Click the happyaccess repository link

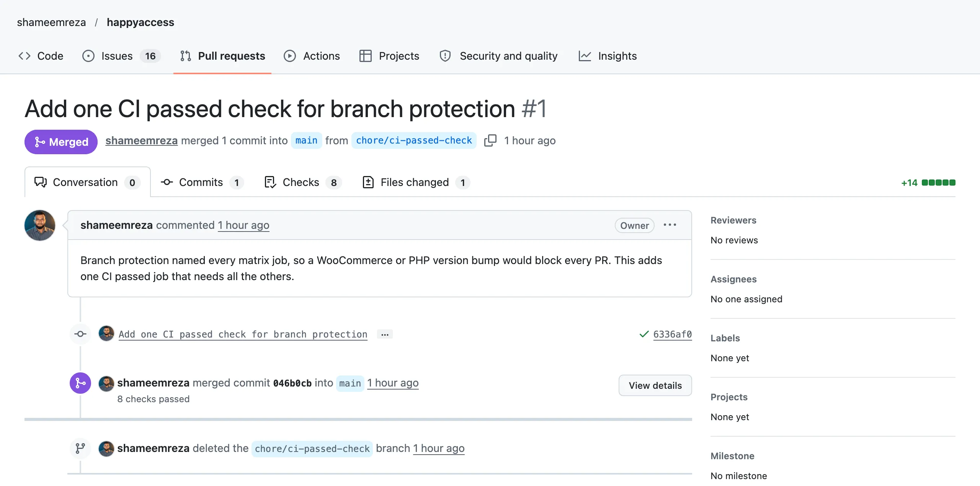(140, 22)
